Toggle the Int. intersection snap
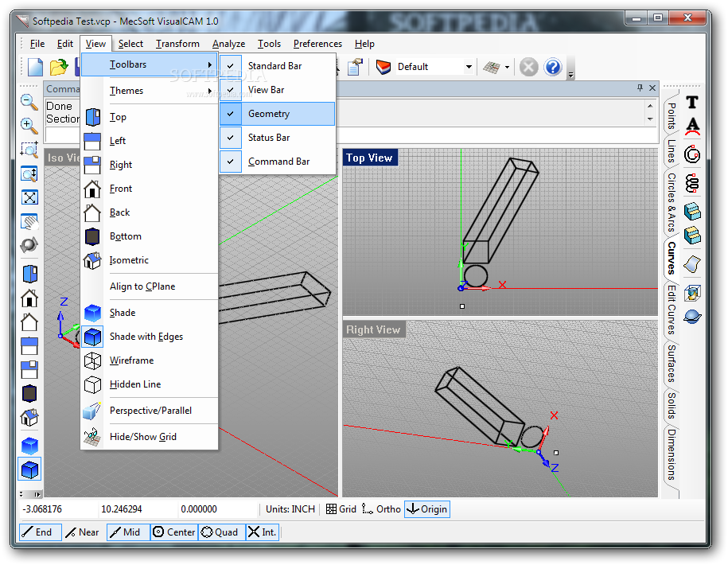The height and width of the screenshot is (565, 728). point(263,532)
